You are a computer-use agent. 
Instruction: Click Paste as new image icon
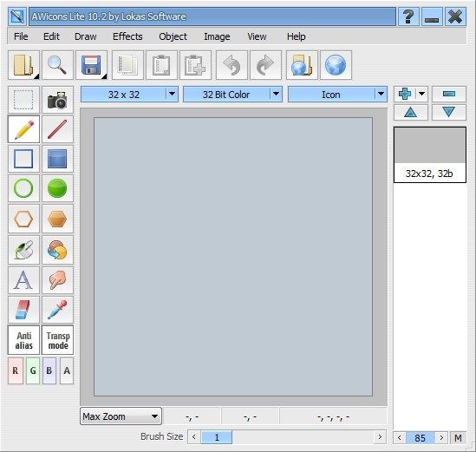tap(195, 65)
